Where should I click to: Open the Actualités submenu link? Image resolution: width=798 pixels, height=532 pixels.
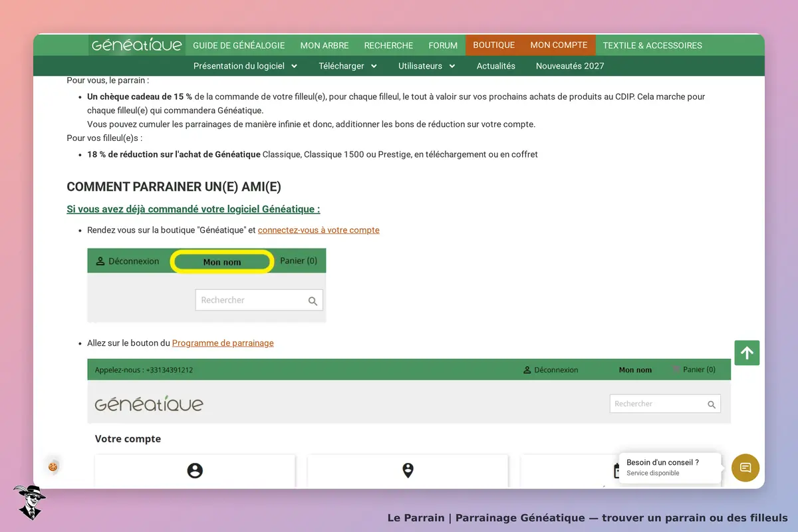(x=496, y=66)
